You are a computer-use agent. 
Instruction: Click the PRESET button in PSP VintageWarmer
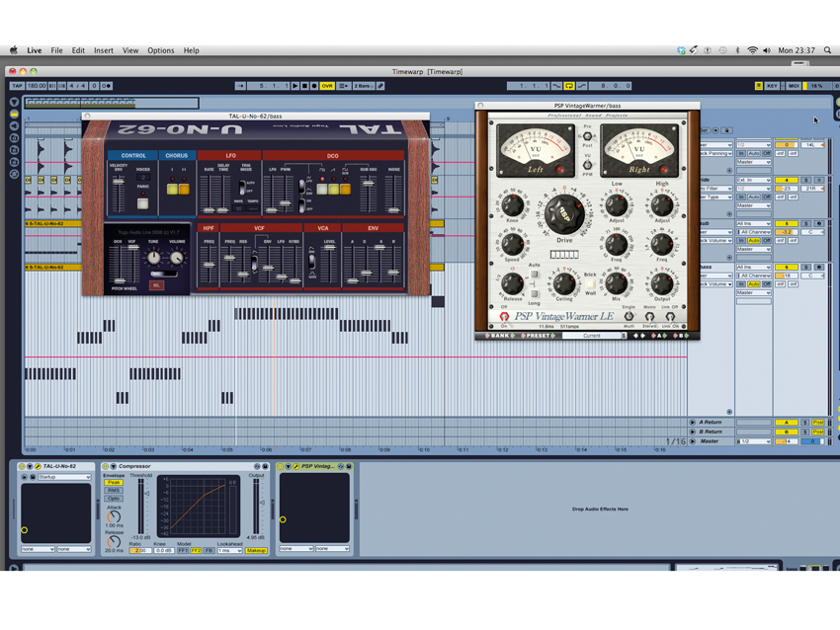pos(539,336)
